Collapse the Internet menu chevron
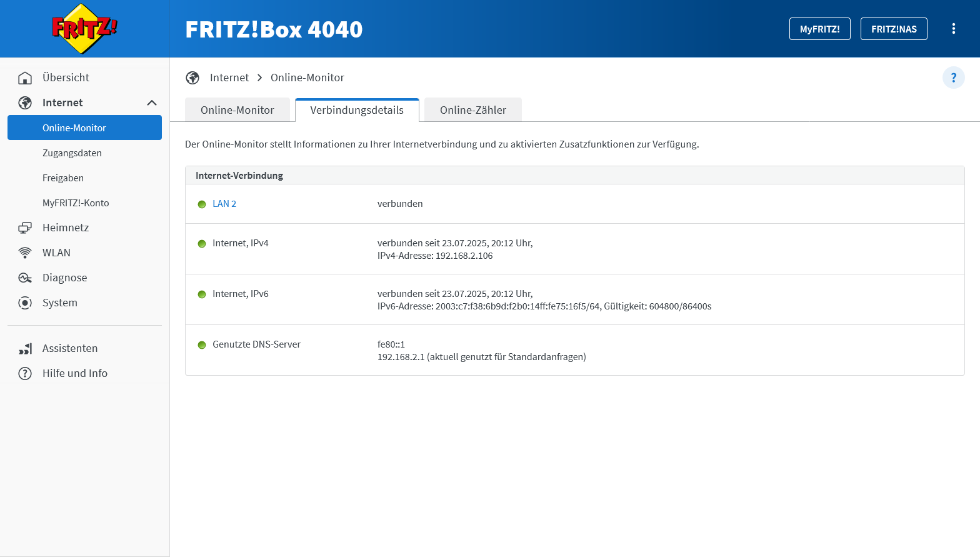Viewport: 980px width, 557px height. pos(152,103)
